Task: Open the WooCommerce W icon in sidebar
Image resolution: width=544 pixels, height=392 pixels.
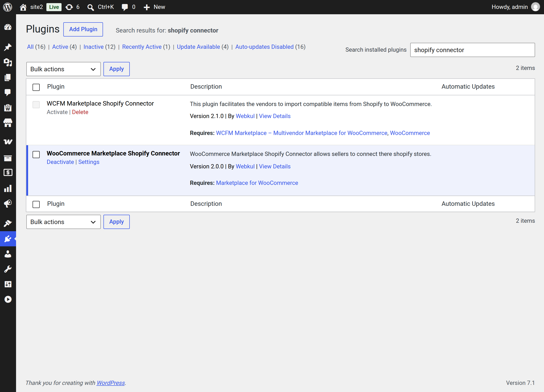Action: tap(8, 142)
